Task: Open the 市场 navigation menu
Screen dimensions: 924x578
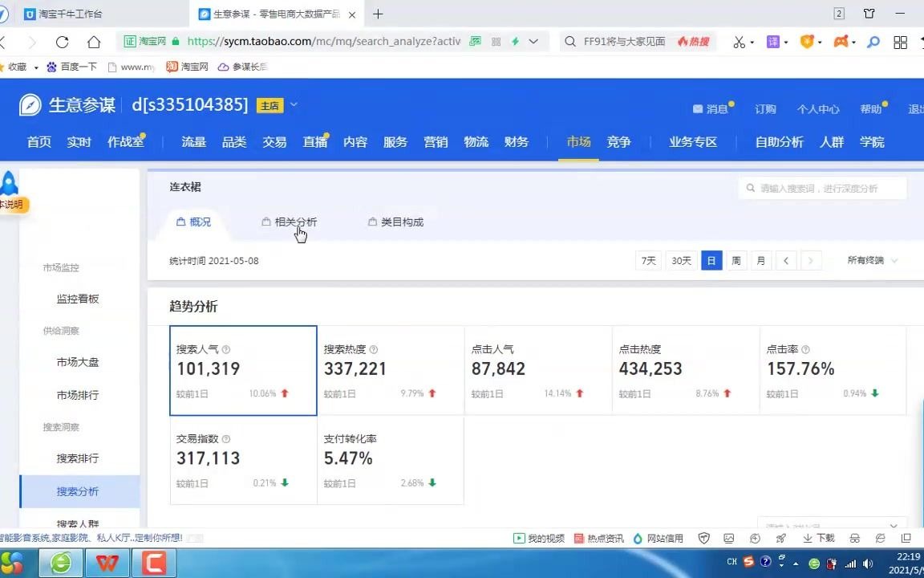Action: (578, 142)
